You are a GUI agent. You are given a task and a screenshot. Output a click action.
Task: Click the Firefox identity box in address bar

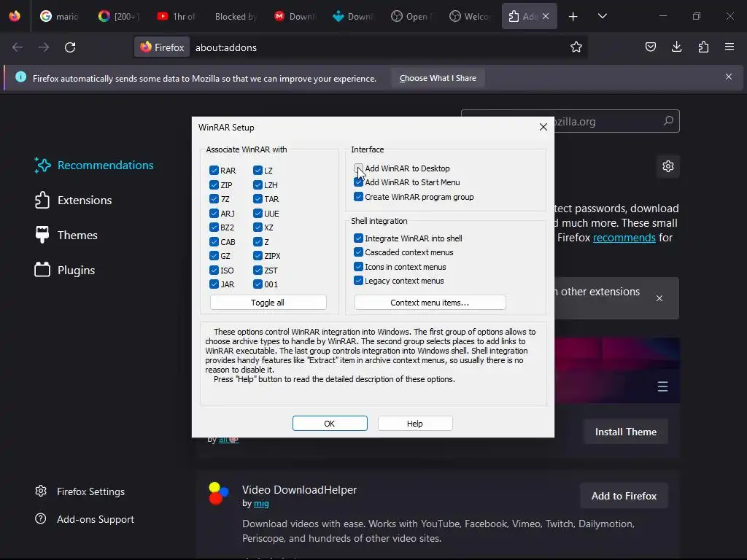tap(162, 47)
